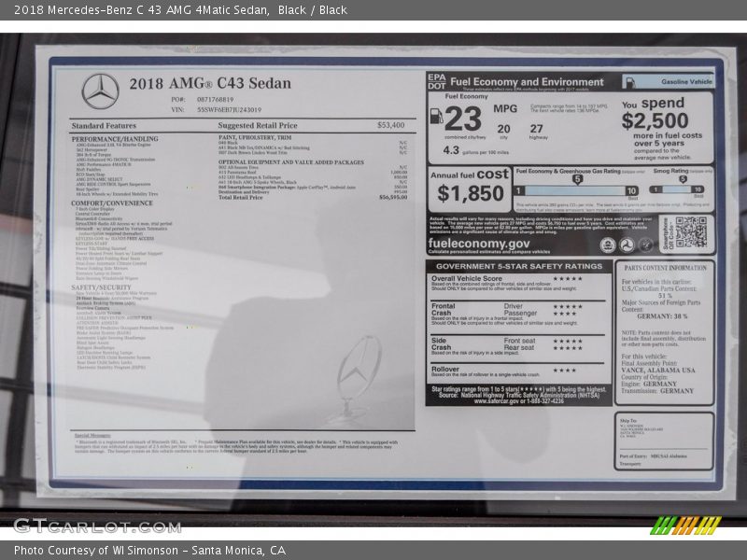Select the '2018 AMG C43 Sedan' heading
The image size is (747, 560).
click(210, 83)
